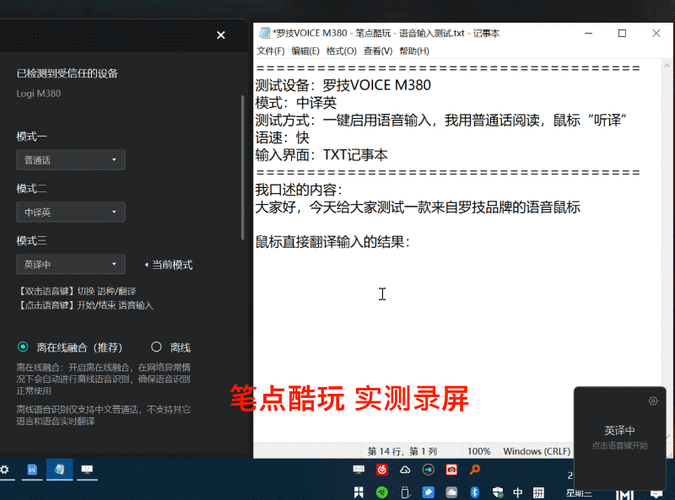Screen dimensions: 675x500
Task: Click the line 模式:中译英 in Notepad
Action: [x=296, y=103]
